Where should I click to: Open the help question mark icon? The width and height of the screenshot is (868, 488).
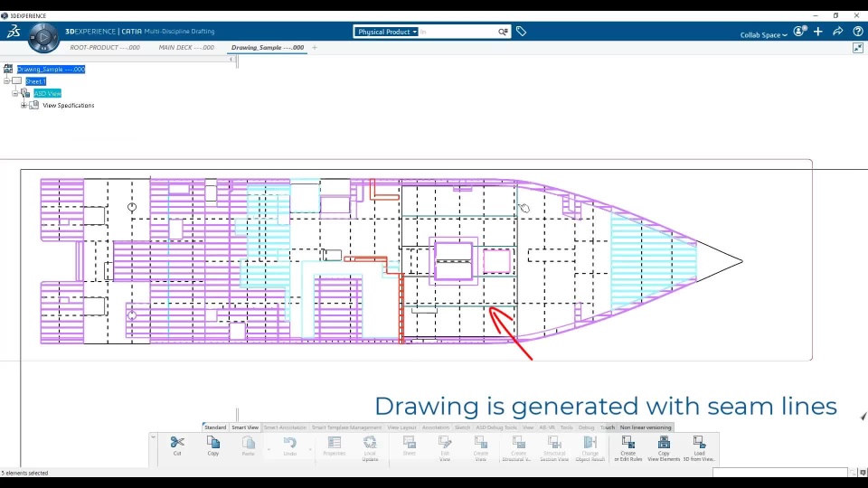(x=857, y=32)
